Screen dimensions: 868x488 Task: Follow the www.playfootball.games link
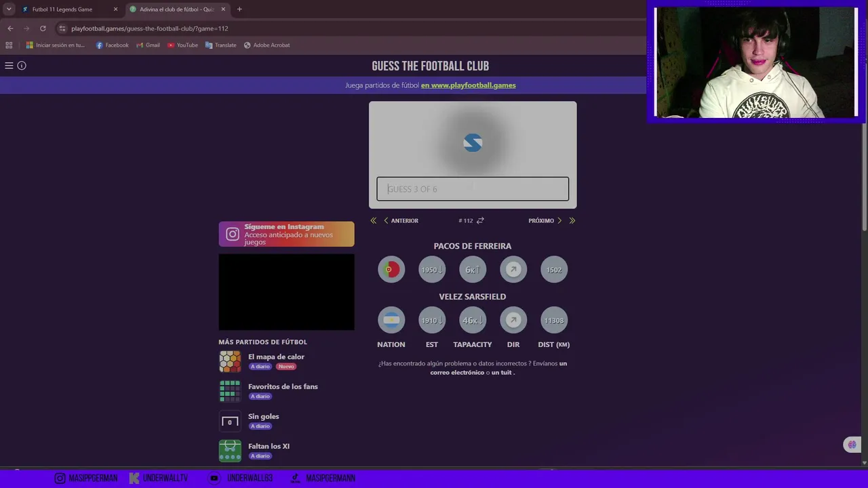click(468, 85)
